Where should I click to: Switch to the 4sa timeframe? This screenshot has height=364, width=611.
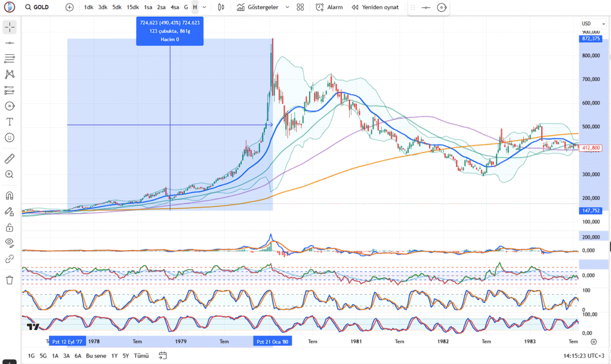175,7
